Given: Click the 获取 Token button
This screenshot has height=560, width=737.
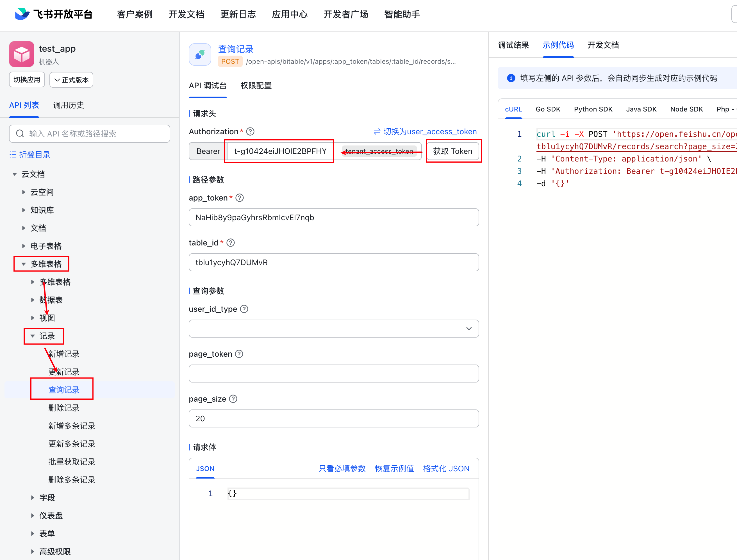Looking at the screenshot, I should pyautogui.click(x=452, y=151).
